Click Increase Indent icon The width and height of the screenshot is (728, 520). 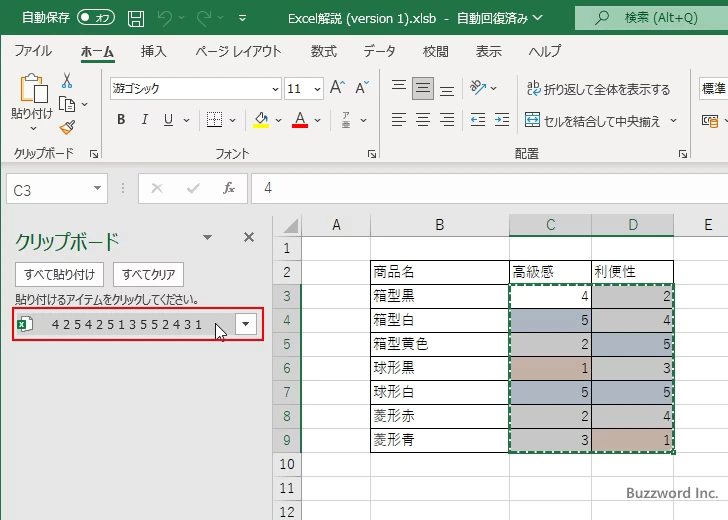(x=501, y=120)
